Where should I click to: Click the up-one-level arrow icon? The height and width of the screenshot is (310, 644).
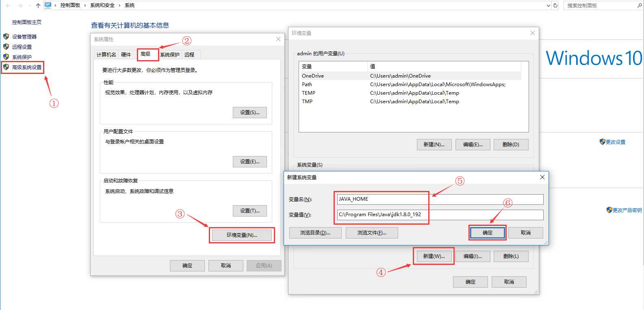pos(38,6)
